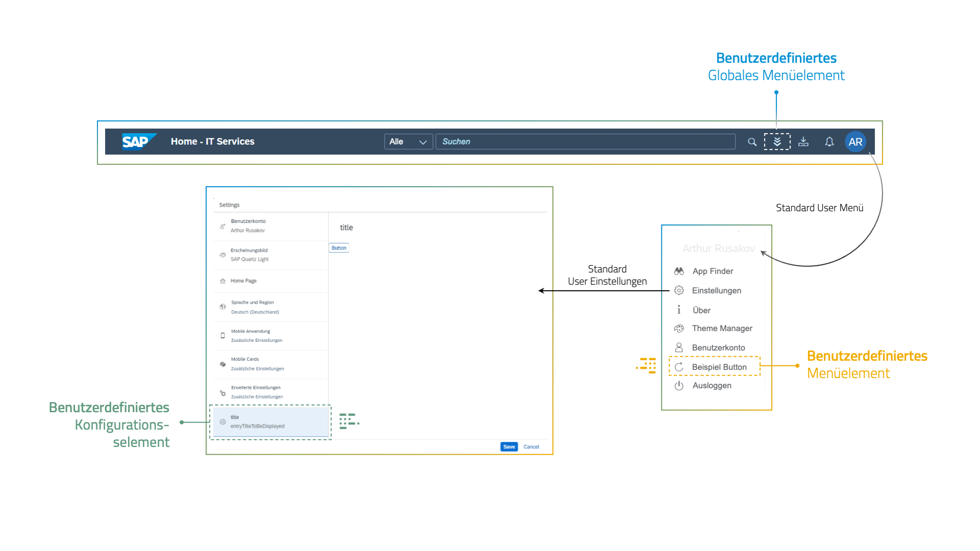Click the Suchen search input field
Image resolution: width=980 pixels, height=551 pixels.
coord(584,141)
